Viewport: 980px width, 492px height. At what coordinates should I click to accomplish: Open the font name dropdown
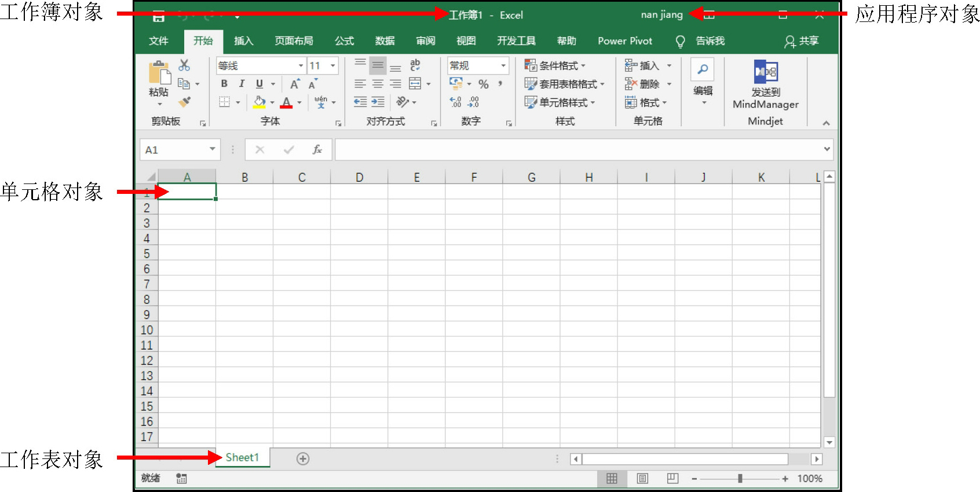(301, 66)
